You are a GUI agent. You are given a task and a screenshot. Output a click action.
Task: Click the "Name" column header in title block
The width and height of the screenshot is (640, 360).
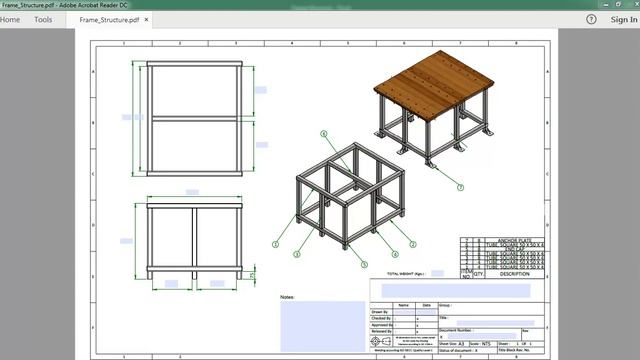[403, 305]
